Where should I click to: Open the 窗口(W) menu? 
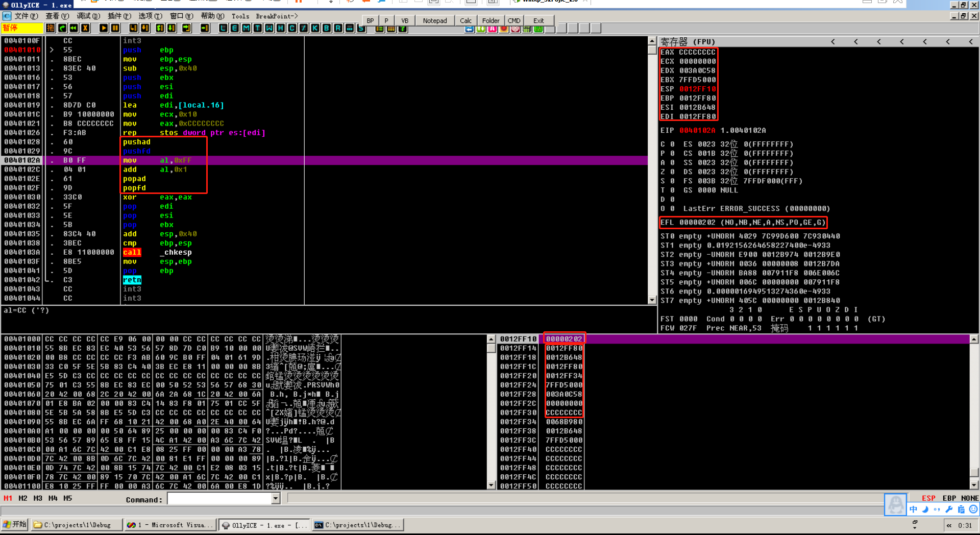182,16
